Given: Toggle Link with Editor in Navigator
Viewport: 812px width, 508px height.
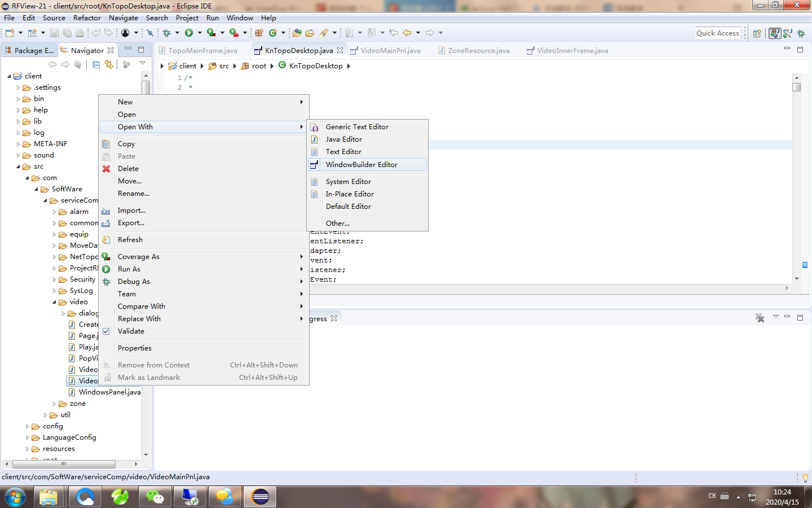Looking at the screenshot, I should click(x=110, y=64).
